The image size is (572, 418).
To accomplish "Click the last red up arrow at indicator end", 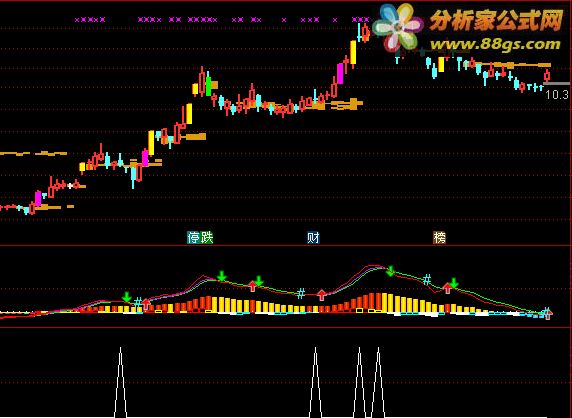I will tap(548, 314).
